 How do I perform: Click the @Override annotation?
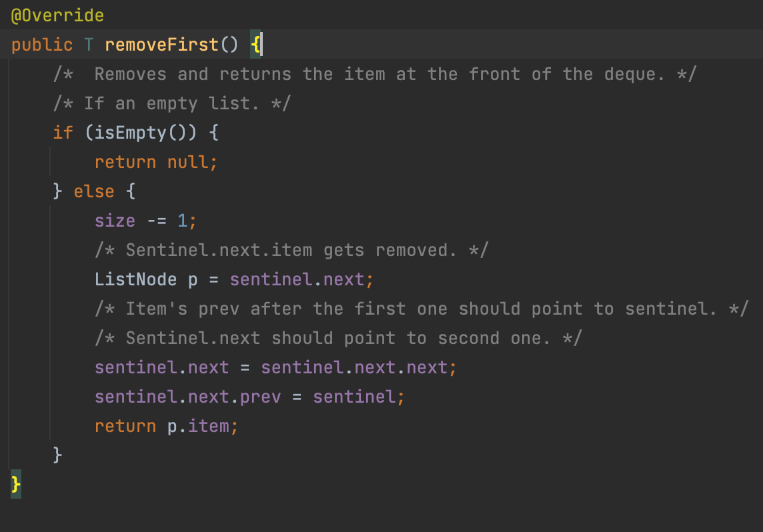click(57, 15)
